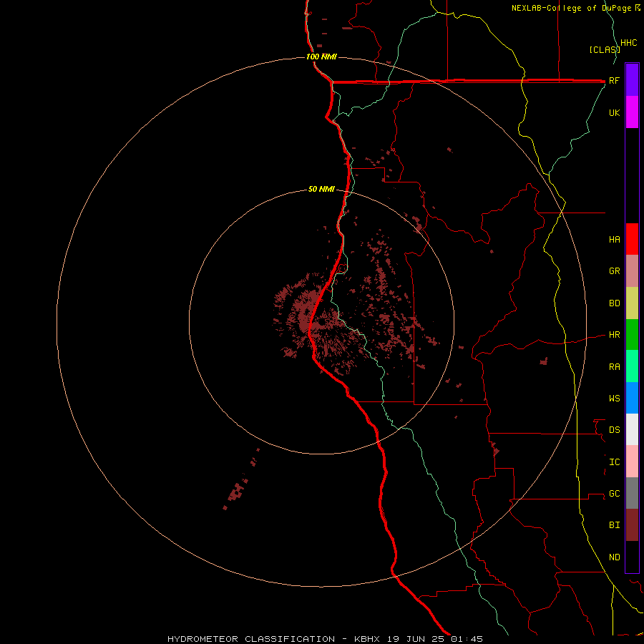
Task: Click the DS white legend swatch
Action: (x=632, y=429)
